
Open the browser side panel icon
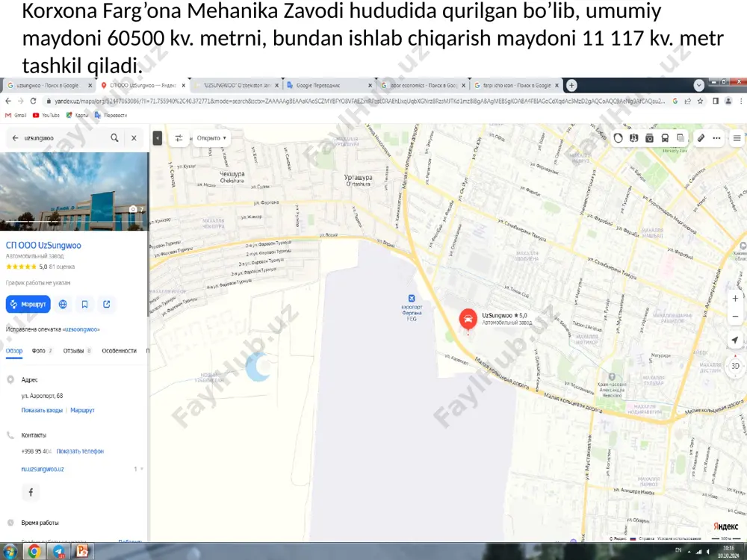(716, 101)
